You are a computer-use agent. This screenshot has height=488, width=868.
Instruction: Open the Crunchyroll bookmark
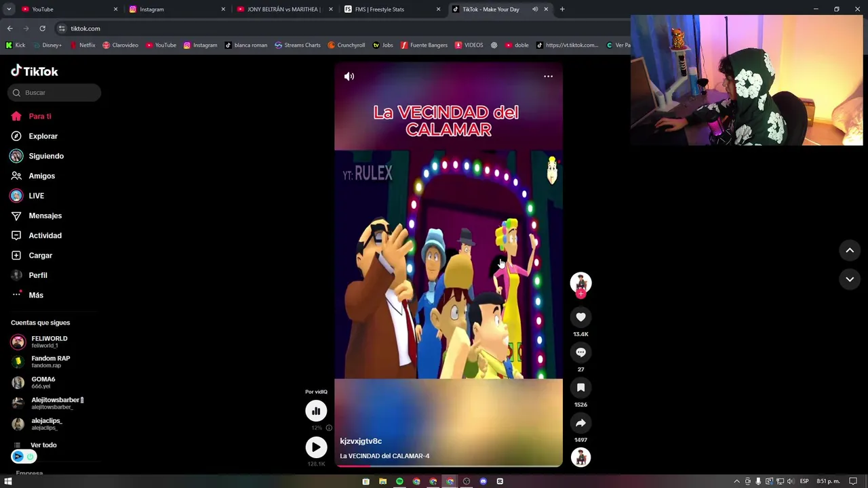pyautogui.click(x=347, y=45)
